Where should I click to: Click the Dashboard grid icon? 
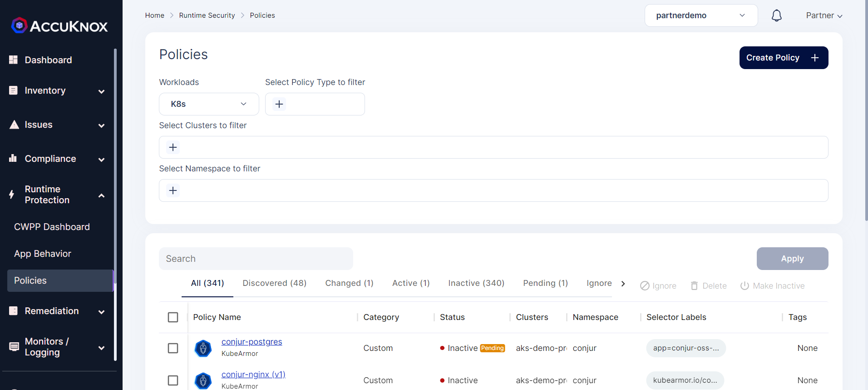pos(14,60)
